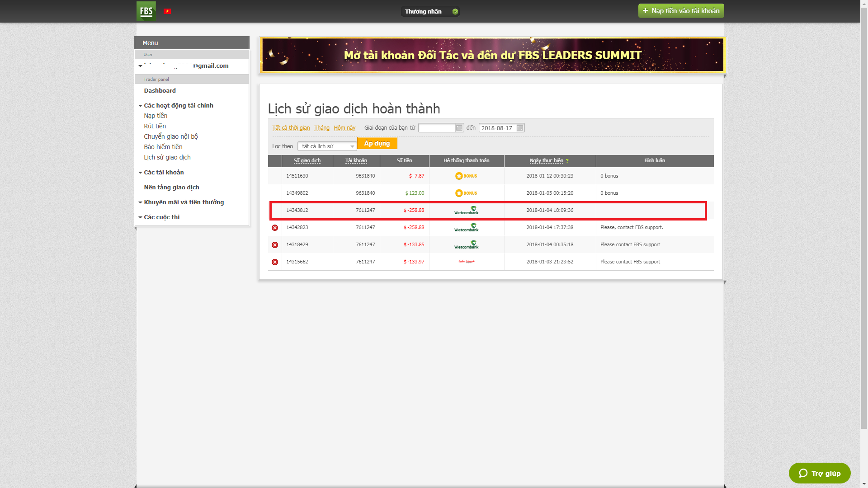The image size is (868, 488).
Task: Click Vietcombank logo in transaction 14343812 row
Action: [466, 211]
